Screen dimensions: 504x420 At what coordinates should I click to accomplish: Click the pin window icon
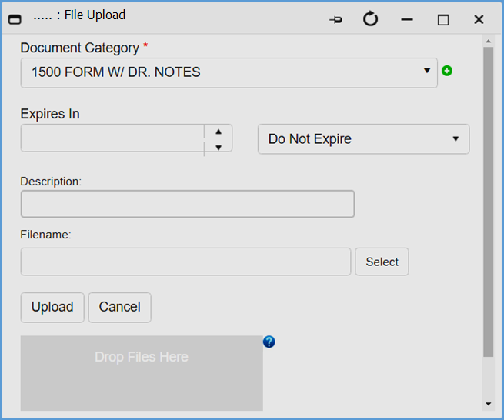(335, 20)
